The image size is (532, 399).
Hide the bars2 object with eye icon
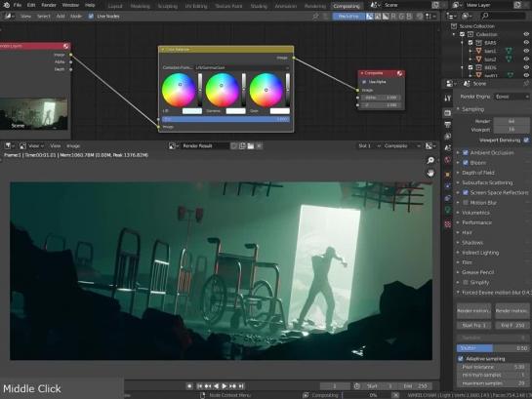click(x=526, y=59)
